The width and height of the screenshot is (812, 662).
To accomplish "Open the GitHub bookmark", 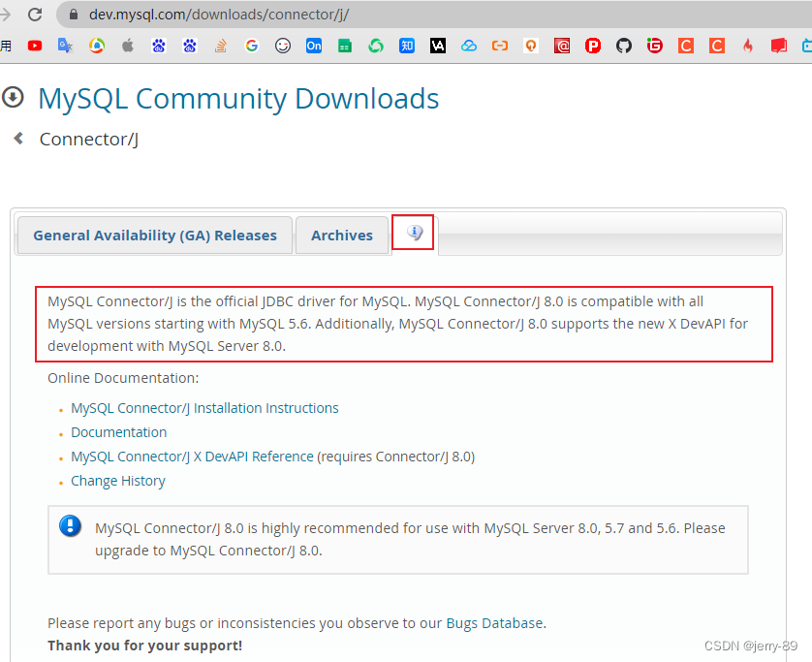I will point(624,47).
